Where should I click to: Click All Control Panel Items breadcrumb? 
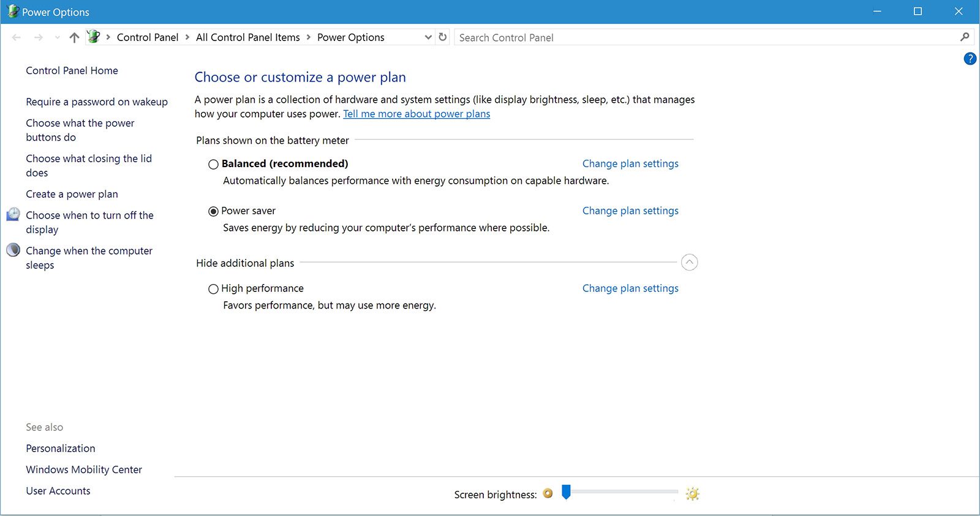[x=248, y=37]
